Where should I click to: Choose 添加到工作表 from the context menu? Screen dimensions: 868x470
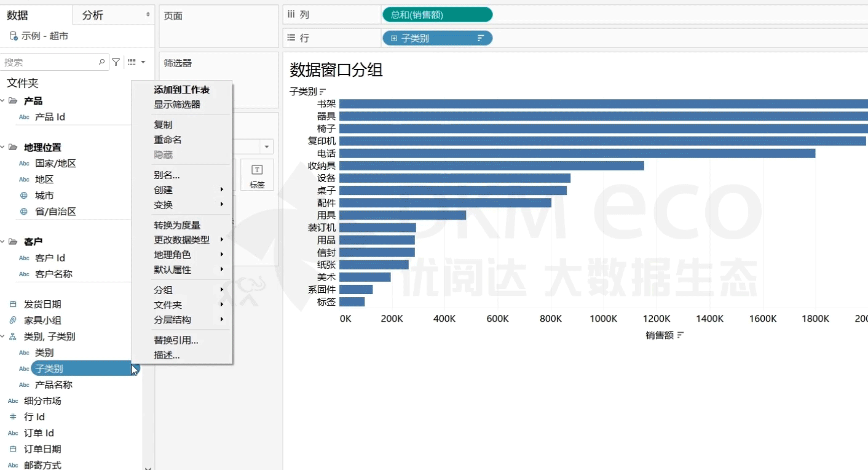tap(181, 90)
